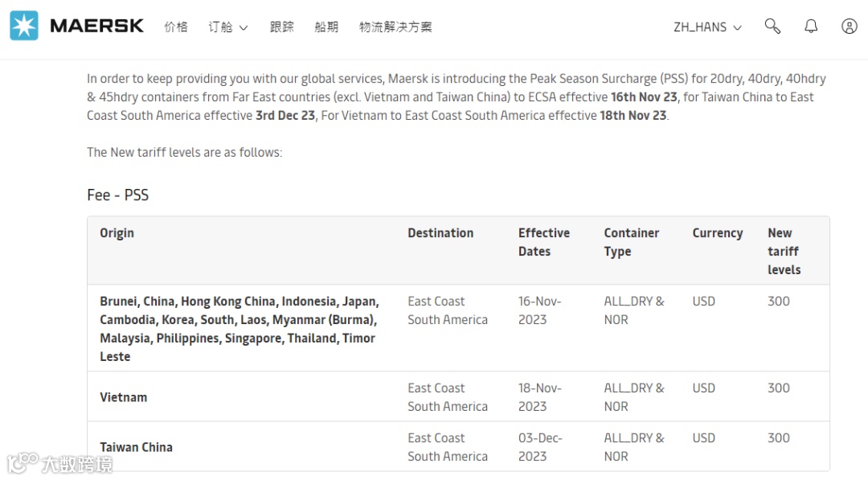
Task: Click the bold '3rd Dec 23' date text
Action: [285, 115]
